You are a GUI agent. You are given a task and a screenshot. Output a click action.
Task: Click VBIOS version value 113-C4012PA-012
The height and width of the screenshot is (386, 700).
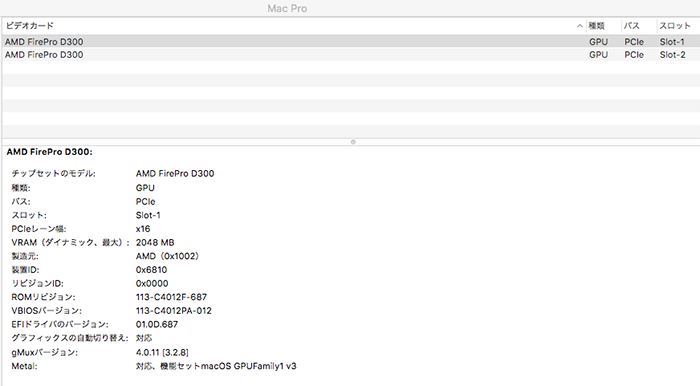[174, 311]
